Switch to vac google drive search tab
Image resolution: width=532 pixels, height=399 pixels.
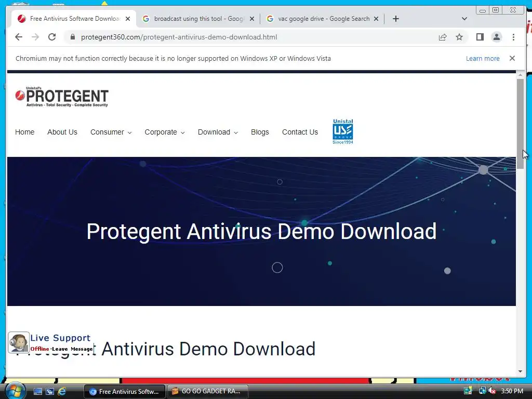323,19
